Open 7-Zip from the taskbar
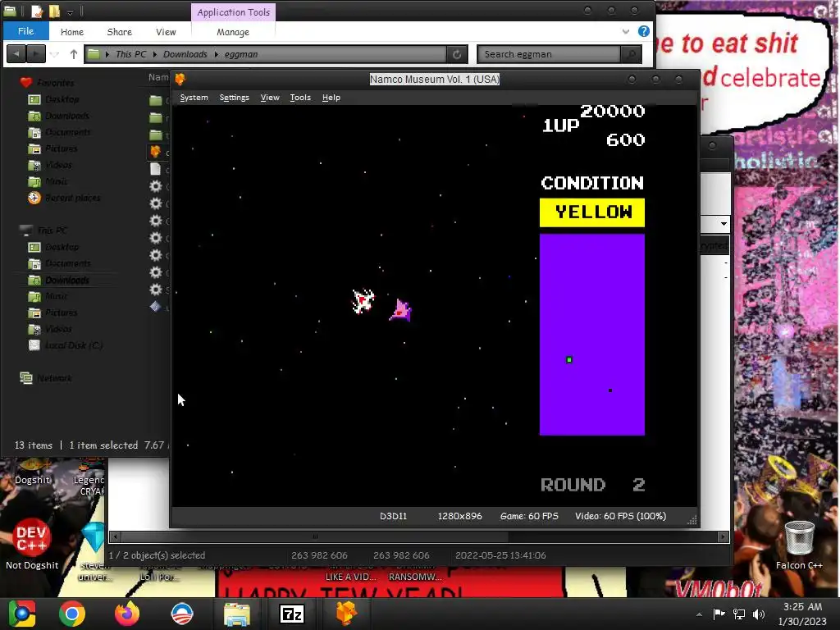The height and width of the screenshot is (630, 840). 292,614
